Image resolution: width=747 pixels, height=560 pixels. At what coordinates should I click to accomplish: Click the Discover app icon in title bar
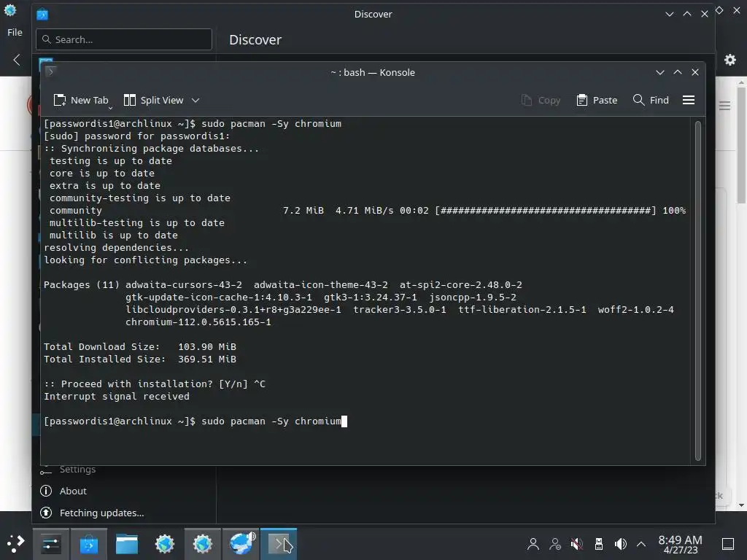point(42,15)
